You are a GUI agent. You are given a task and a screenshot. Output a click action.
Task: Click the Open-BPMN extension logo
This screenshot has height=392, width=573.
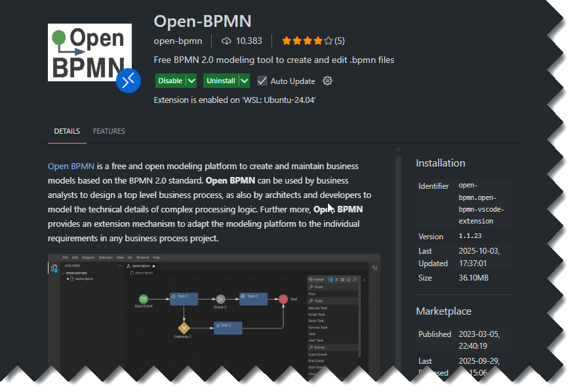coord(90,52)
